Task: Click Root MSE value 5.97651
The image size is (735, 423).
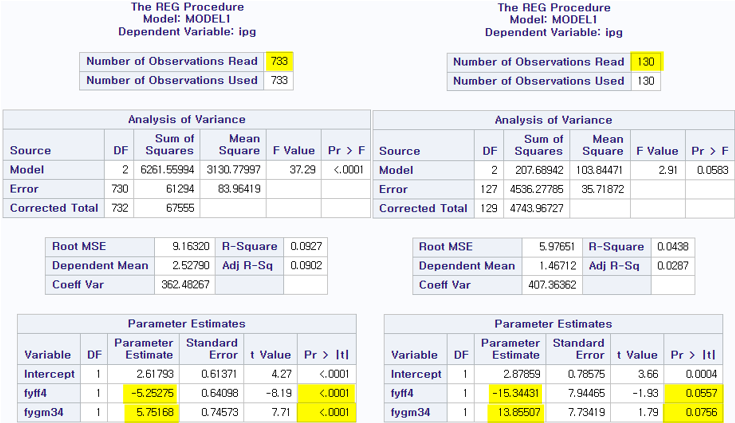Action: 558,247
